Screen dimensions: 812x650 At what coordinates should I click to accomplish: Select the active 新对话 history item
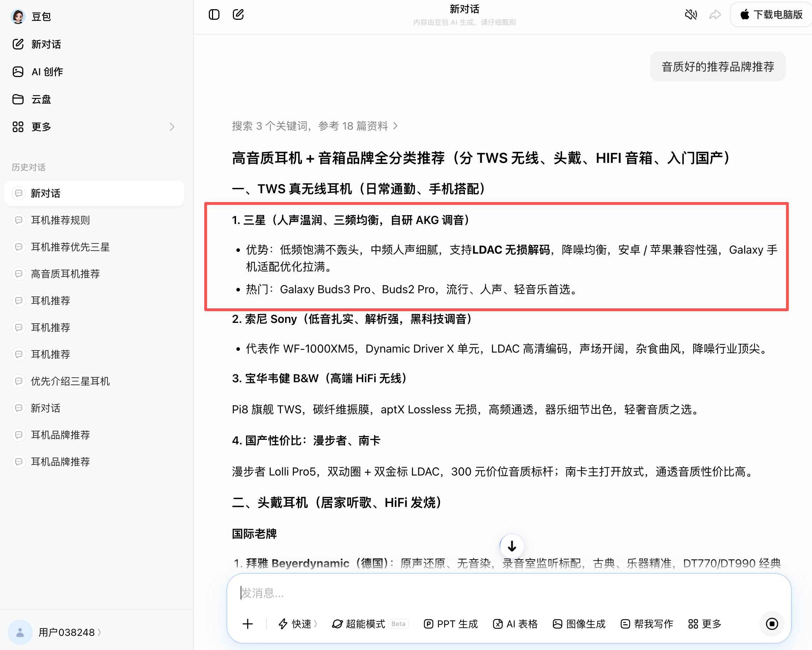[x=94, y=193]
